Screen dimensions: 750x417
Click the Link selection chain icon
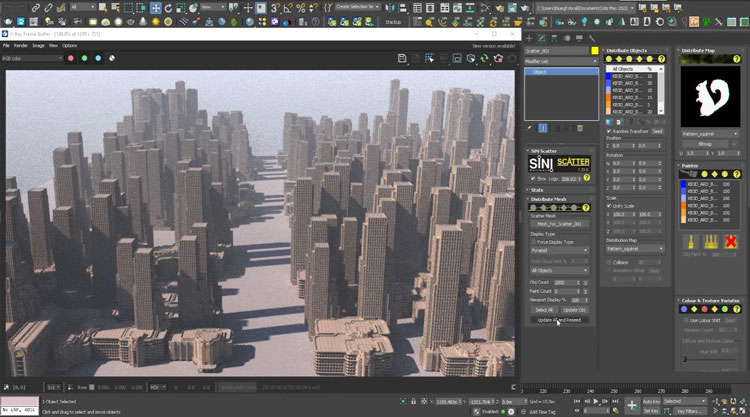(35, 8)
